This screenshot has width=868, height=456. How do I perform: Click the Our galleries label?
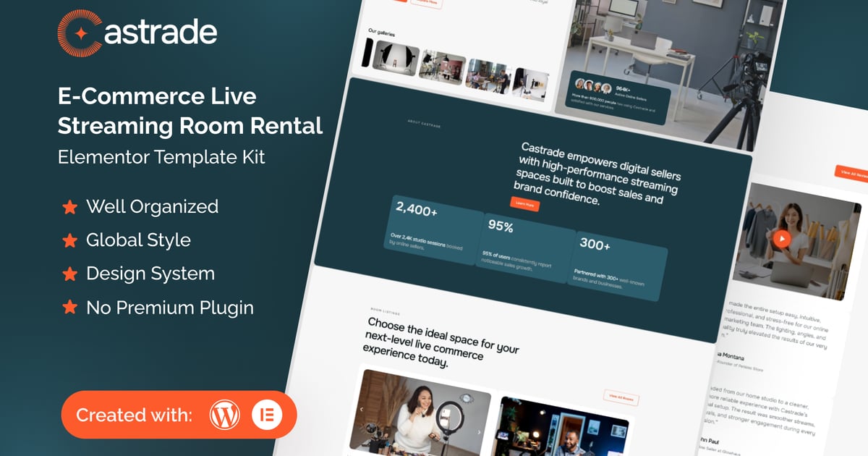point(382,32)
